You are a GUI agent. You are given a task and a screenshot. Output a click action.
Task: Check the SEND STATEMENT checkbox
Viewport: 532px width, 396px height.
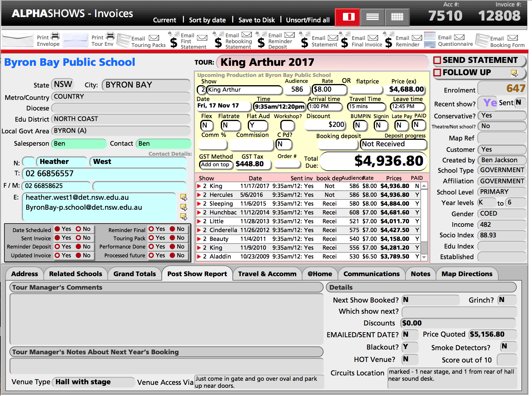pyautogui.click(x=437, y=60)
